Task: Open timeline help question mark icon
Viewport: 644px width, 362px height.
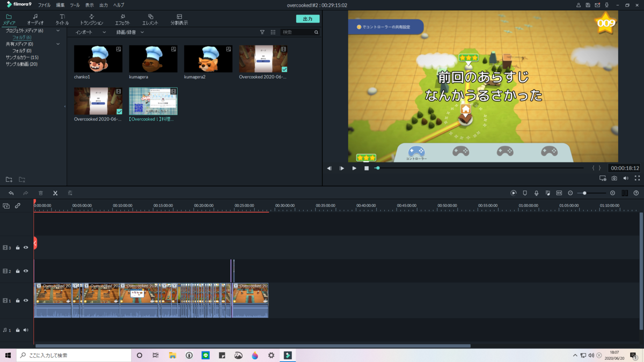Action: [x=636, y=193]
